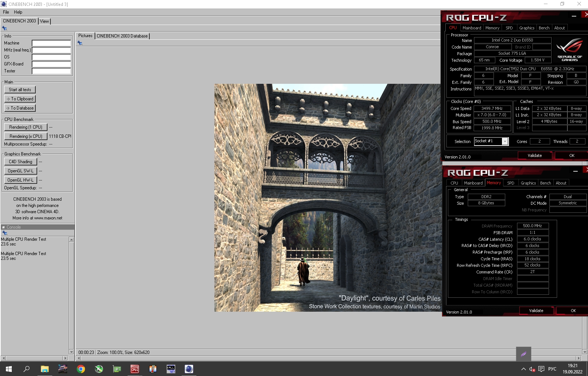Viewport: 588px width, 376px height.
Task: Click the Machine input field
Action: (51, 43)
